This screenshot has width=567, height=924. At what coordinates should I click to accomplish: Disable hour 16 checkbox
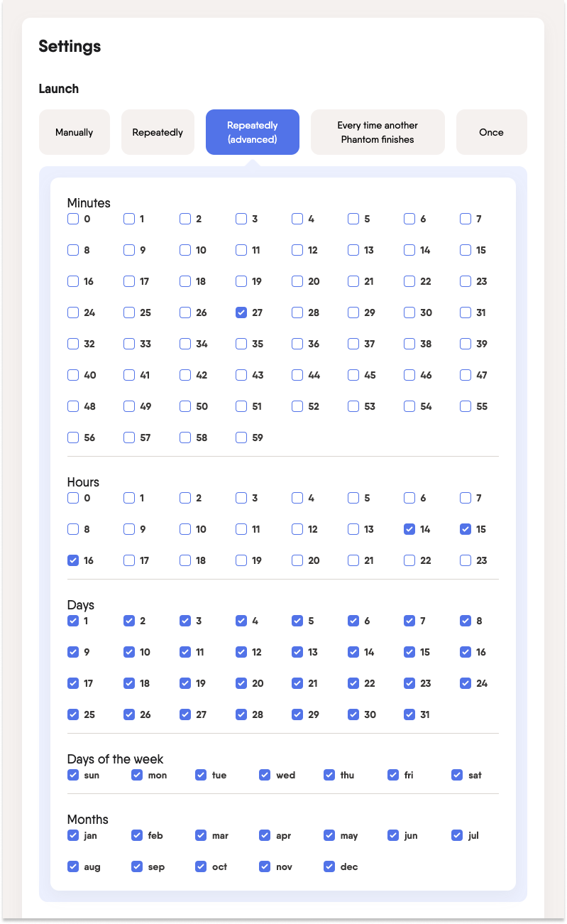tap(73, 560)
